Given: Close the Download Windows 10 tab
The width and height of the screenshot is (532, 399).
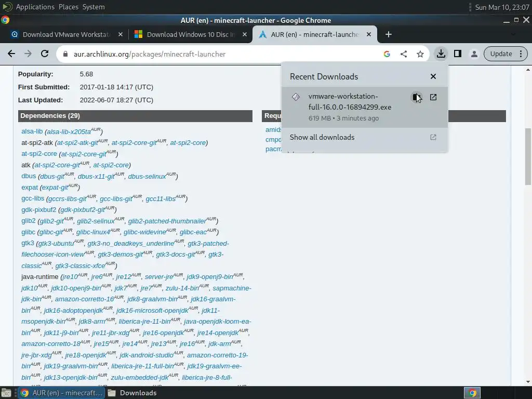Looking at the screenshot, I should (x=244, y=34).
